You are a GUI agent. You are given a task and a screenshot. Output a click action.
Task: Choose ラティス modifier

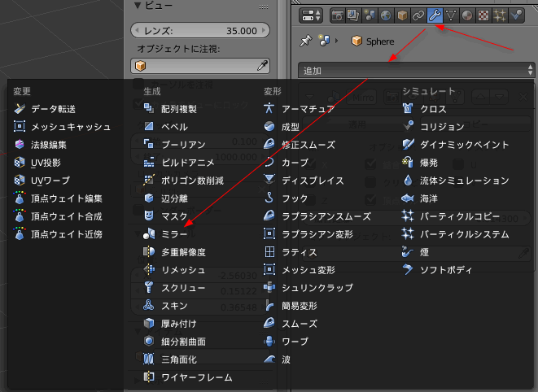291,252
